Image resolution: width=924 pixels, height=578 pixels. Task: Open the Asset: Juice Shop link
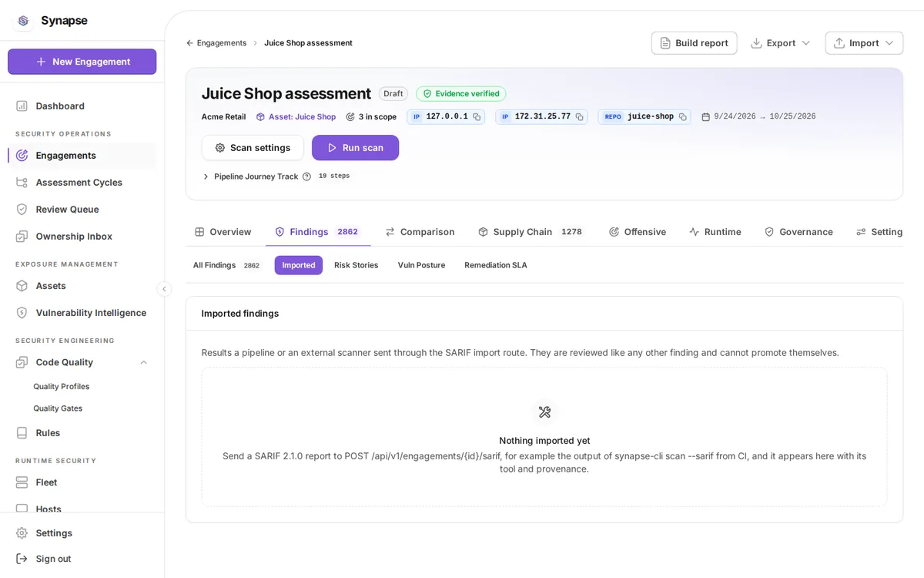pyautogui.click(x=296, y=117)
